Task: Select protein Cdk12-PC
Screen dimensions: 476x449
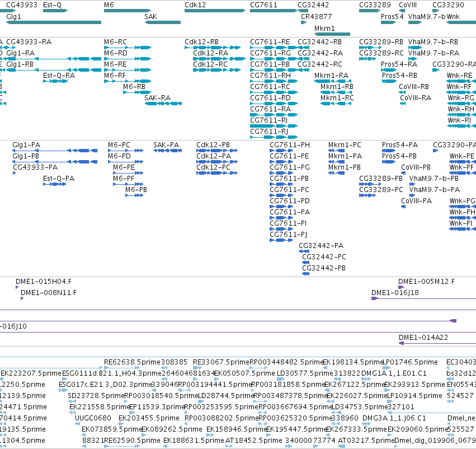Action: (x=217, y=173)
